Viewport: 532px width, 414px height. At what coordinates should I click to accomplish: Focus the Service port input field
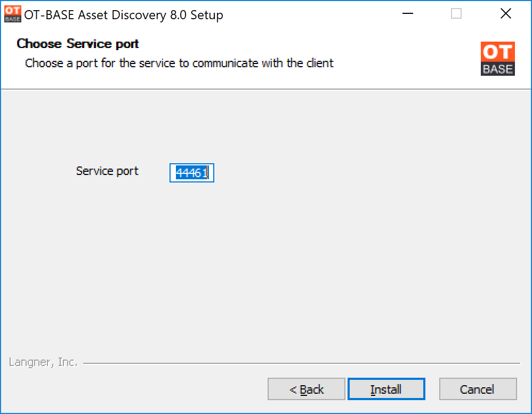(192, 173)
